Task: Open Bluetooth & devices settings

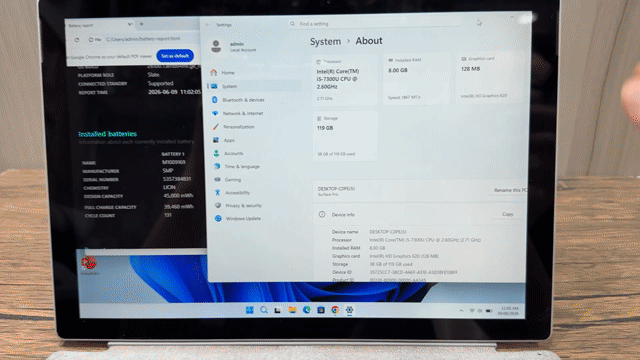Action: [x=253, y=100]
